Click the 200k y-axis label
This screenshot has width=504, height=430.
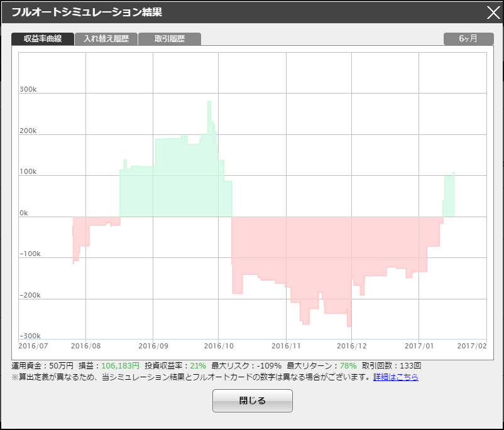click(x=28, y=131)
